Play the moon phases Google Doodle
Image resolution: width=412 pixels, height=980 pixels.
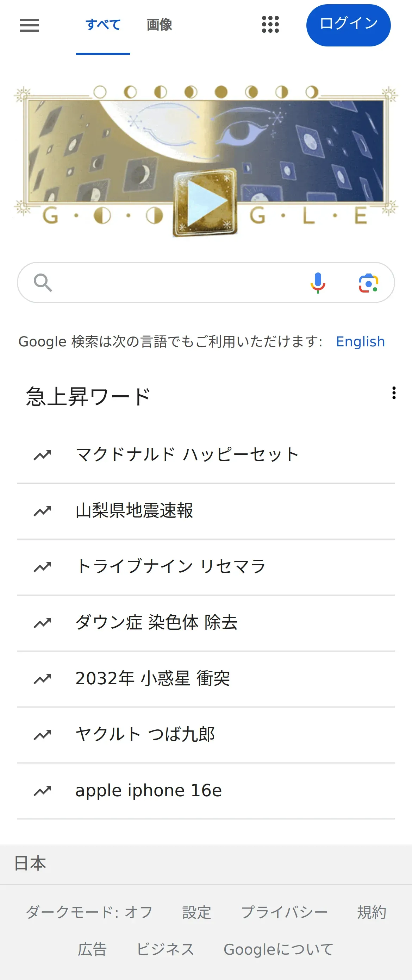205,203
